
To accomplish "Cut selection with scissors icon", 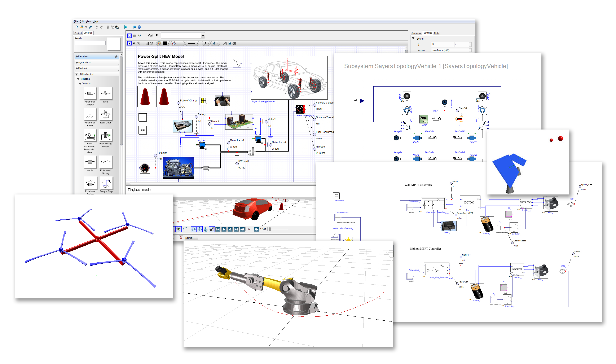I will click(108, 27).
